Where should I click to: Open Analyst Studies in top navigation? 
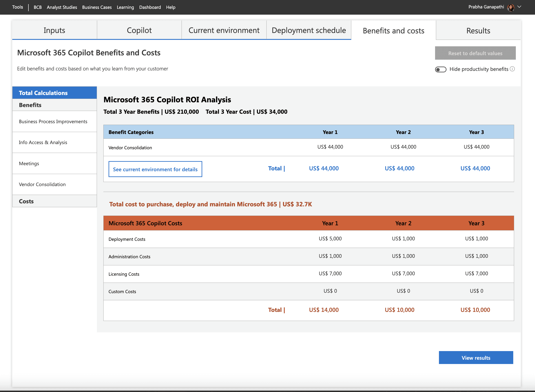pos(62,7)
